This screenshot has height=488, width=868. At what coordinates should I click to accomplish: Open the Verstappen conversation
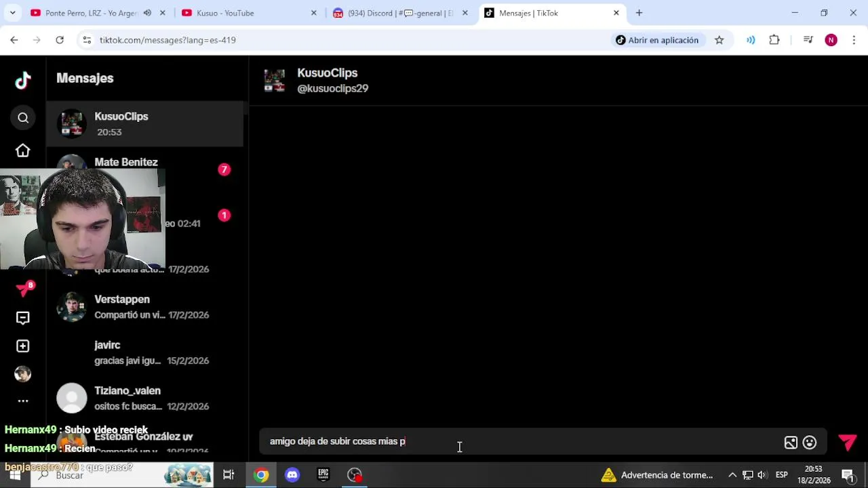144,307
